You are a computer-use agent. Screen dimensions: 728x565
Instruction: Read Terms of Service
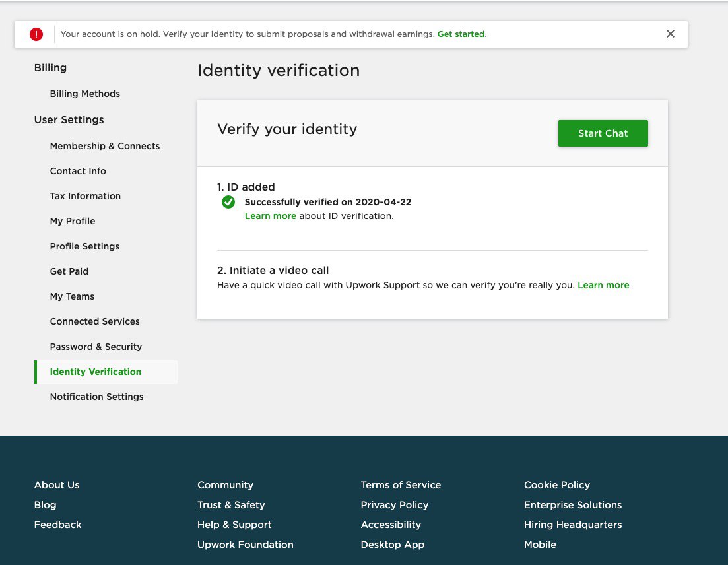pyautogui.click(x=401, y=485)
